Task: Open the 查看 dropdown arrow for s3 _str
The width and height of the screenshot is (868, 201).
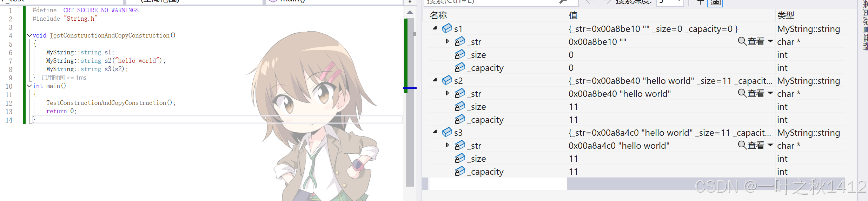Action: [x=770, y=145]
